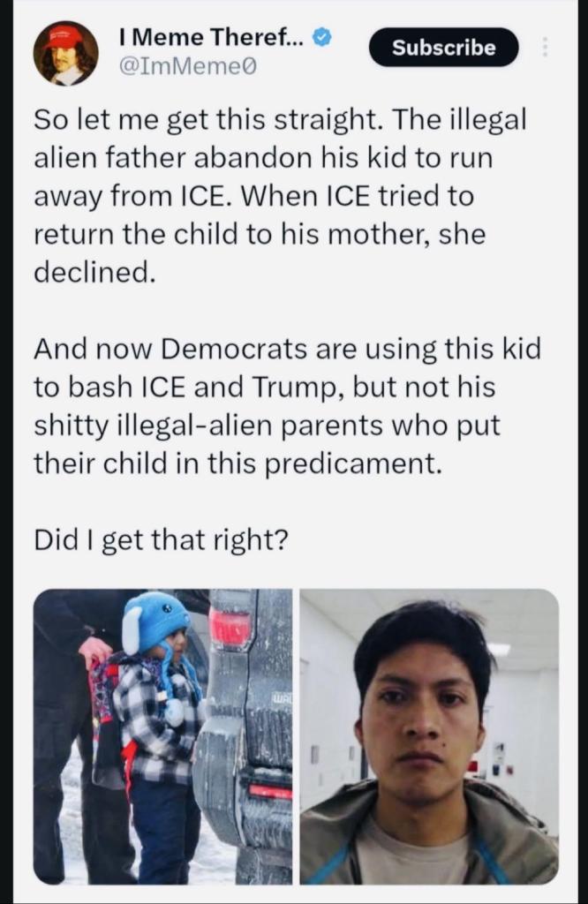Viewport: 588px width, 904px height.
Task: Click the Subscribe button
Action: [443, 48]
